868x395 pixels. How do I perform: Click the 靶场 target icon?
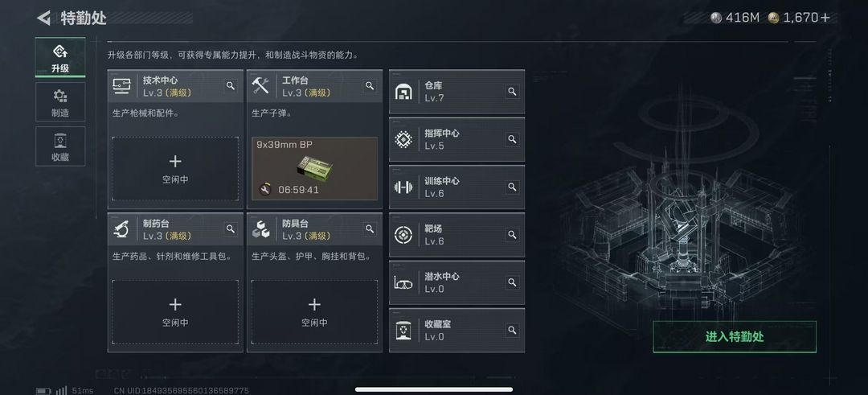pyautogui.click(x=403, y=235)
